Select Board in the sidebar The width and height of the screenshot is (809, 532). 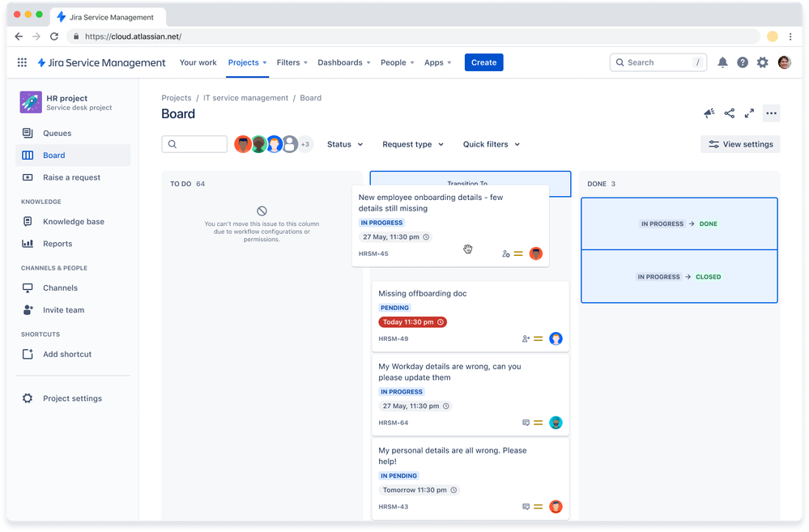click(x=73, y=155)
